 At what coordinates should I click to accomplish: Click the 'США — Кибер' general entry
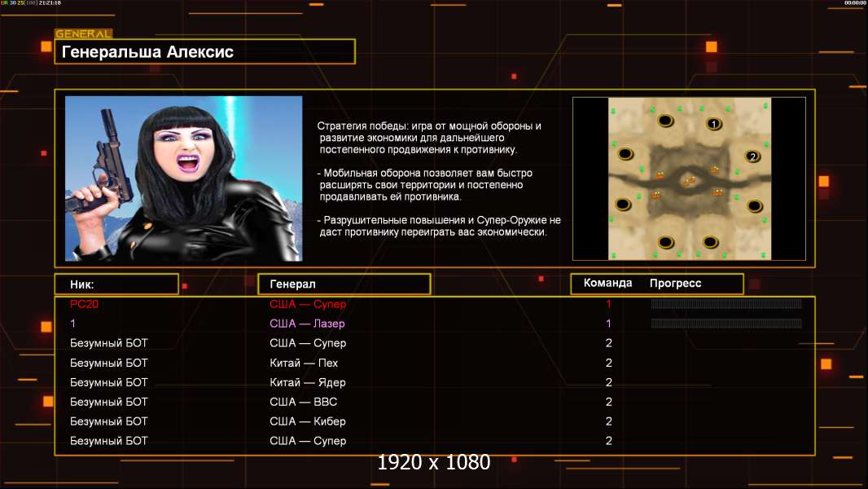307,421
